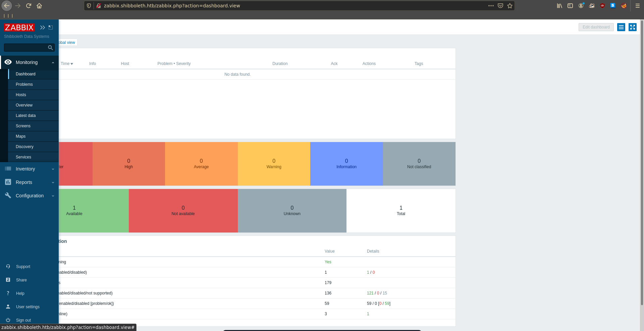Click the search magnifier icon
644x331 pixels.
click(50, 48)
